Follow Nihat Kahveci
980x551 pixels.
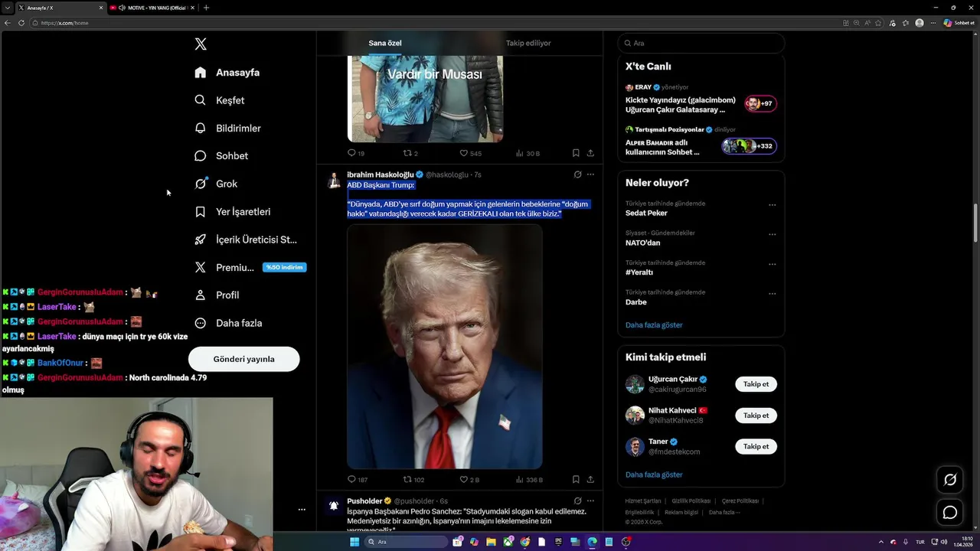756,416
